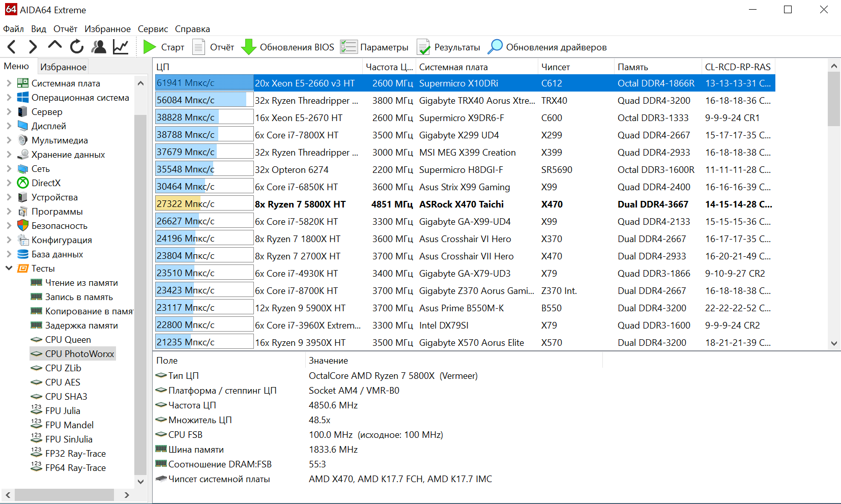Start the benchmark with the green Старт icon
841x504 pixels.
point(150,47)
